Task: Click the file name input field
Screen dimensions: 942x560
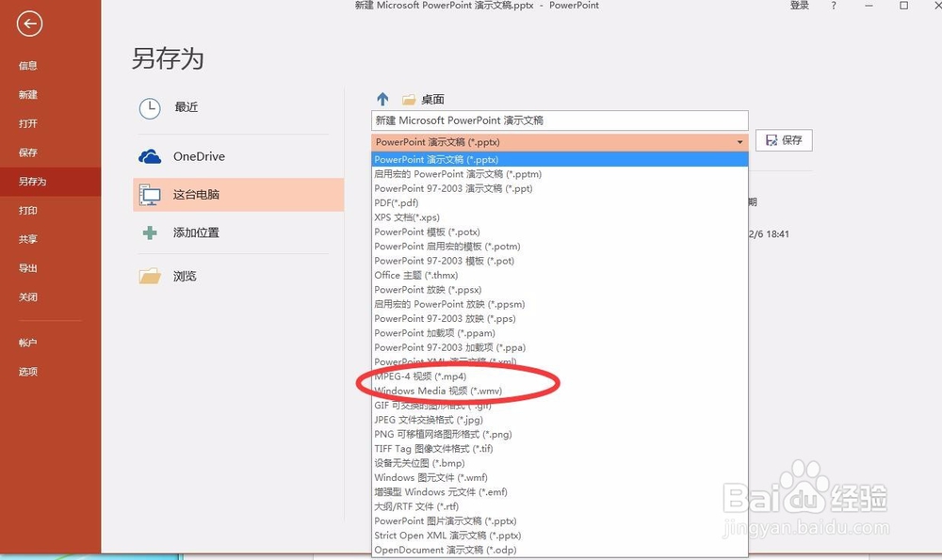Action: [560, 120]
